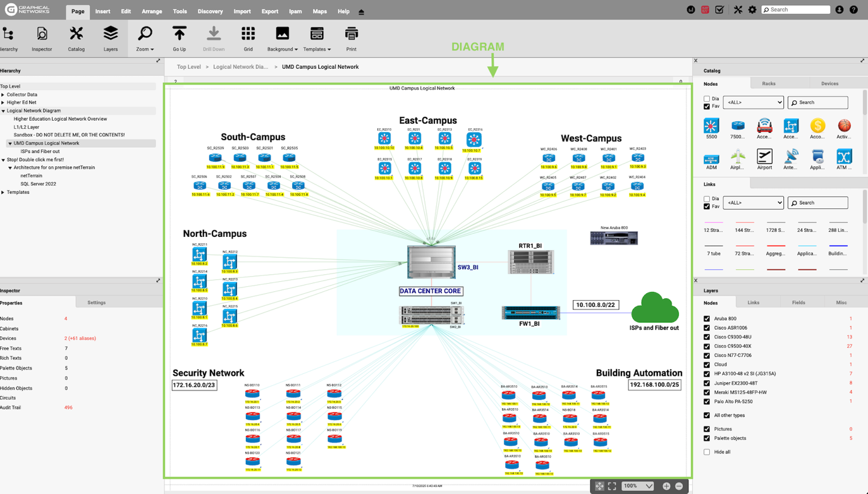
Task: Open the Catalog tool
Action: (x=76, y=38)
